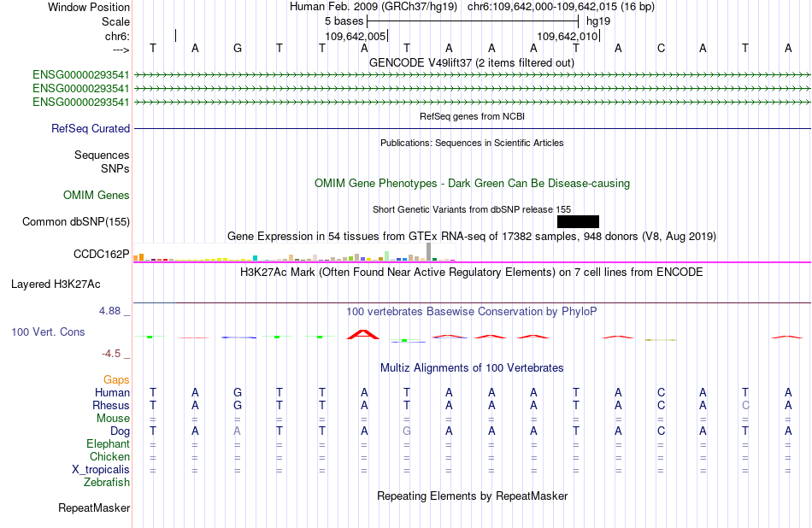
Task: Click the topmost ENSG00000293541 transcript label
Action: 81,75
